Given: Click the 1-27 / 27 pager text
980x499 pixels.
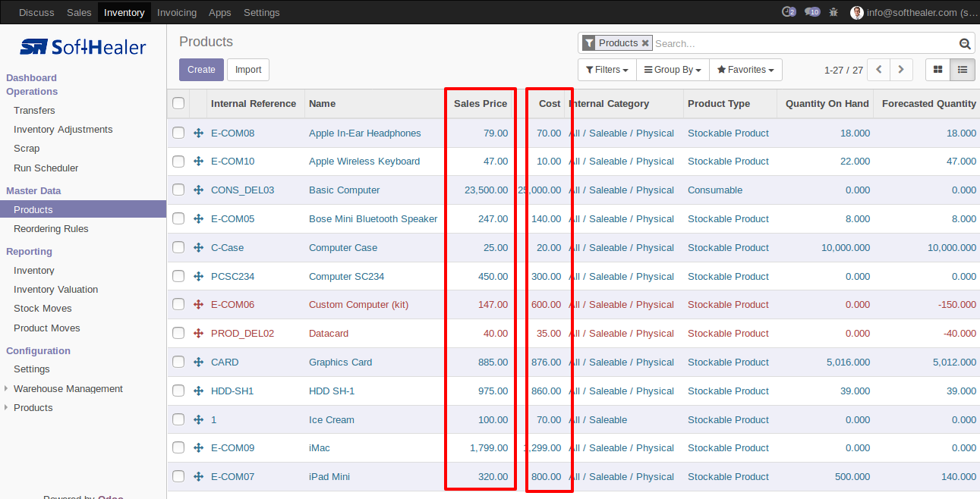Looking at the screenshot, I should point(843,70).
